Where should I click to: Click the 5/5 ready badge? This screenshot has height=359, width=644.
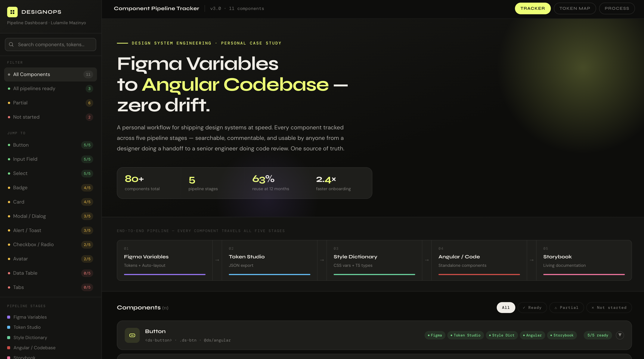coord(598,336)
